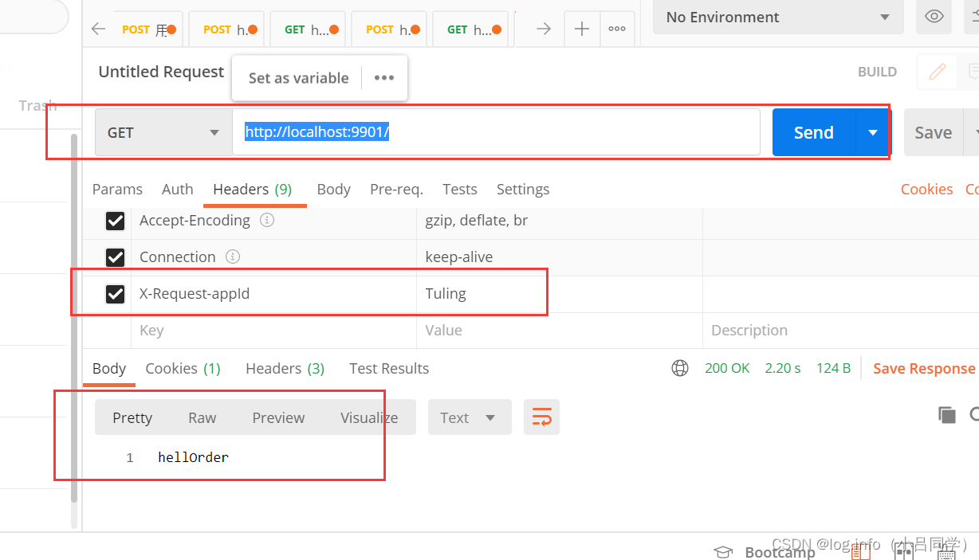Click the keep-alive value cell
Image resolution: width=979 pixels, height=560 pixels.
(x=560, y=257)
